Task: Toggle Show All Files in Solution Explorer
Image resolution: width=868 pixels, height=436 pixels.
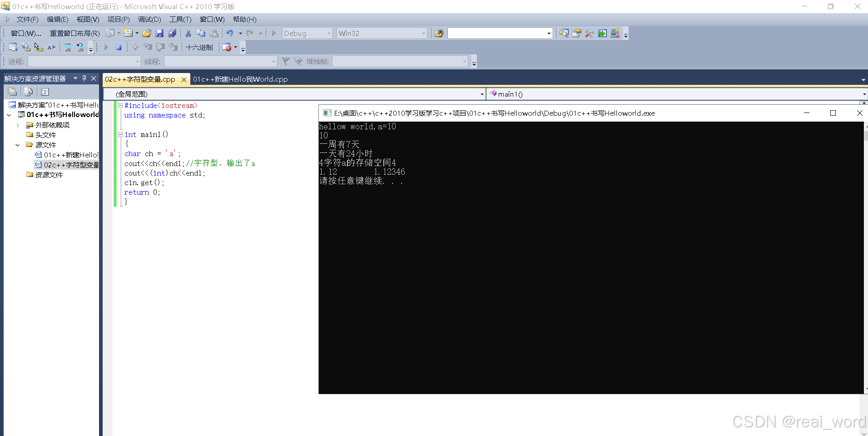Action: coord(28,92)
